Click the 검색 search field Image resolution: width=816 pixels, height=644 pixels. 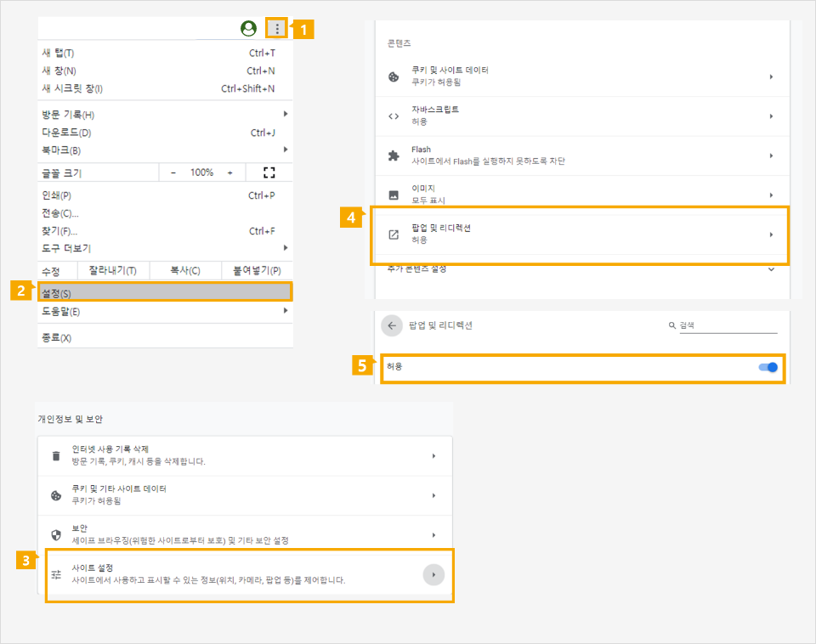pyautogui.click(x=727, y=325)
